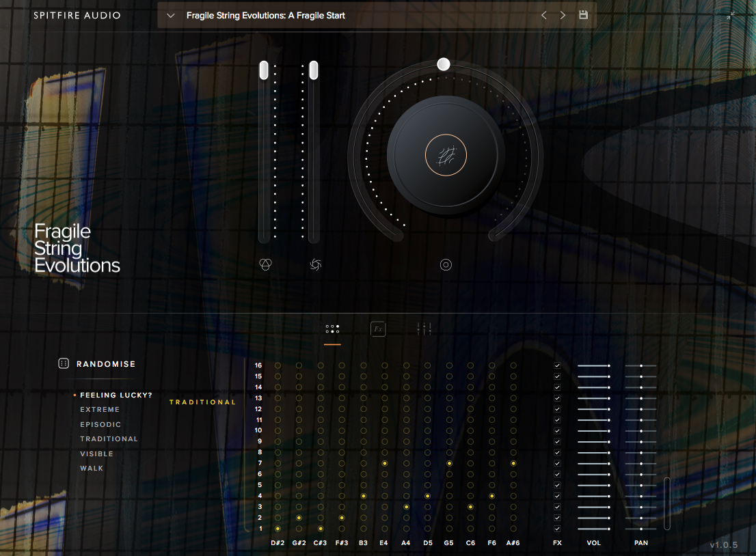Screen dimensions: 756x556
Task: Click the A#6 column label
Action: point(513,543)
